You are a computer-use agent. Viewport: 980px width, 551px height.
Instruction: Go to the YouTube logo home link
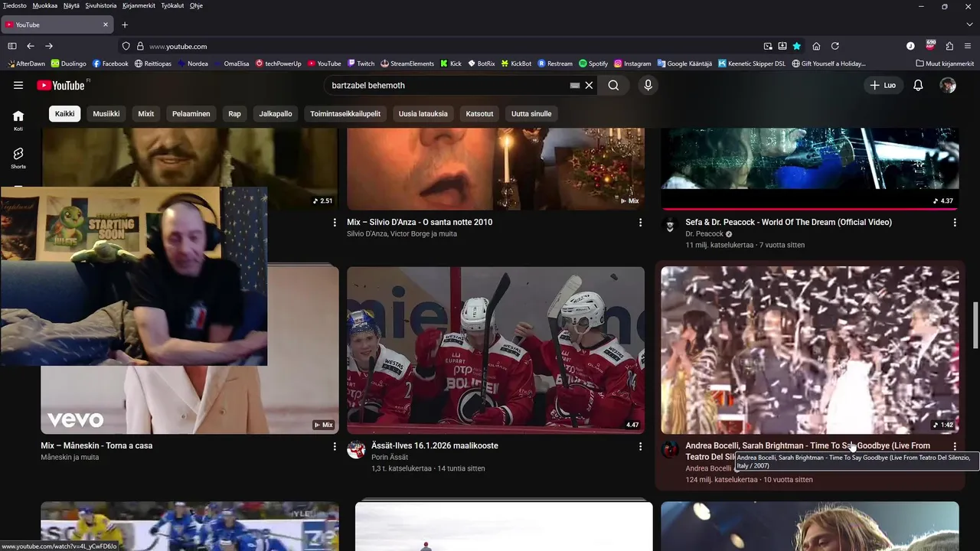point(60,86)
